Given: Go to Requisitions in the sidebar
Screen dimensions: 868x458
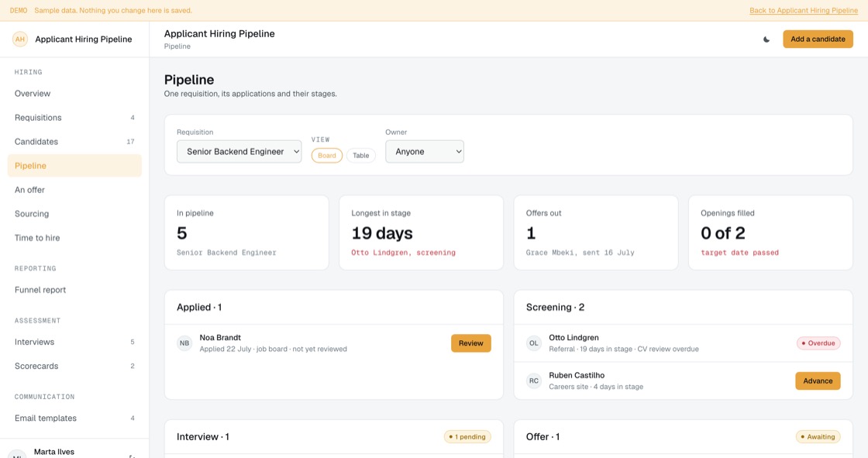Looking at the screenshot, I should coord(74,118).
